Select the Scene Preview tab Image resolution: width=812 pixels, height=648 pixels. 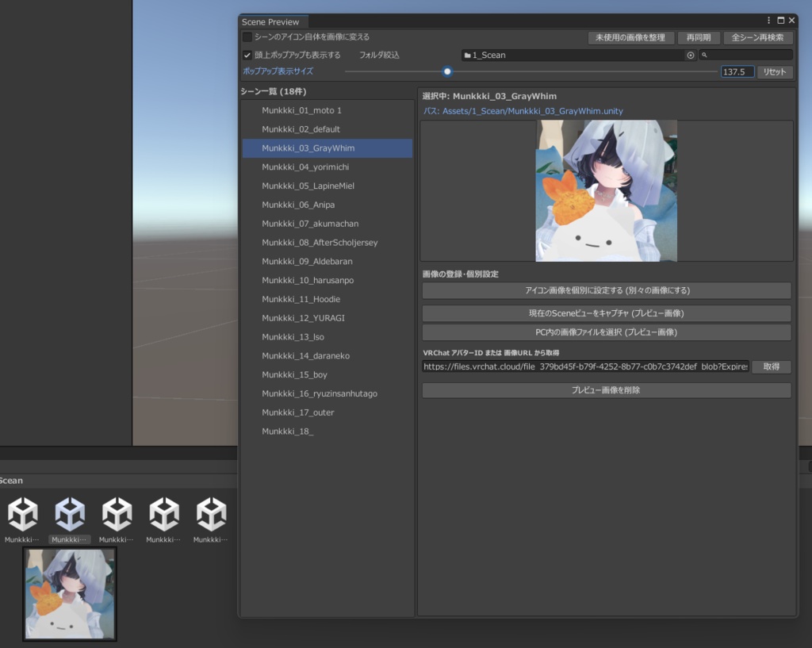tap(271, 21)
